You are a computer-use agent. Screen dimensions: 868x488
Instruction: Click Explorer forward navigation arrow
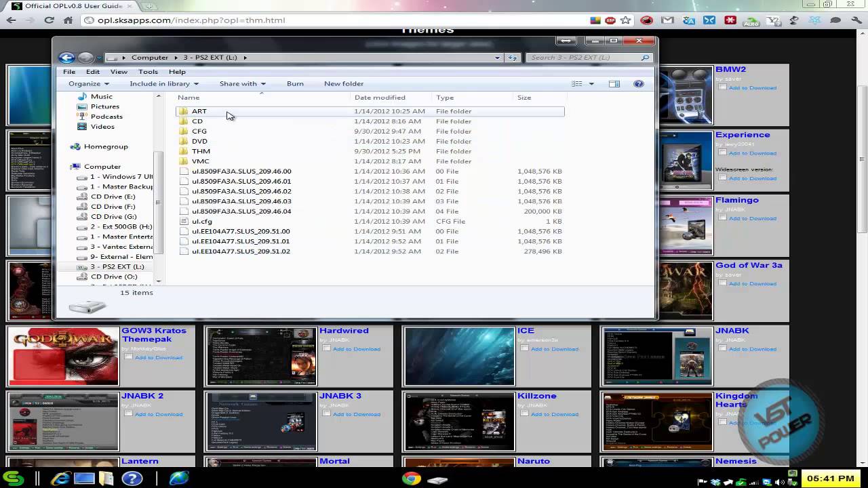point(85,58)
